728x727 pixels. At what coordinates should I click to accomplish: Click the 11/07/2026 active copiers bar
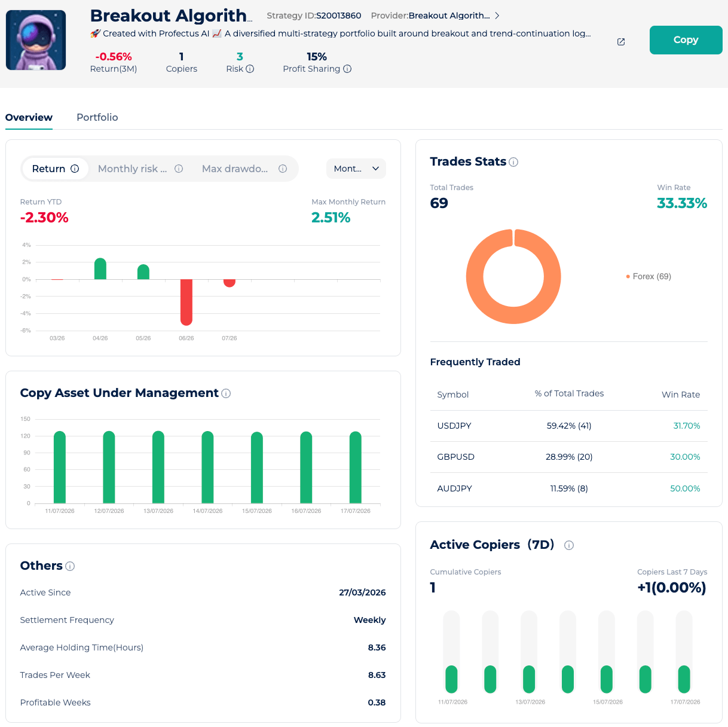[451, 679]
